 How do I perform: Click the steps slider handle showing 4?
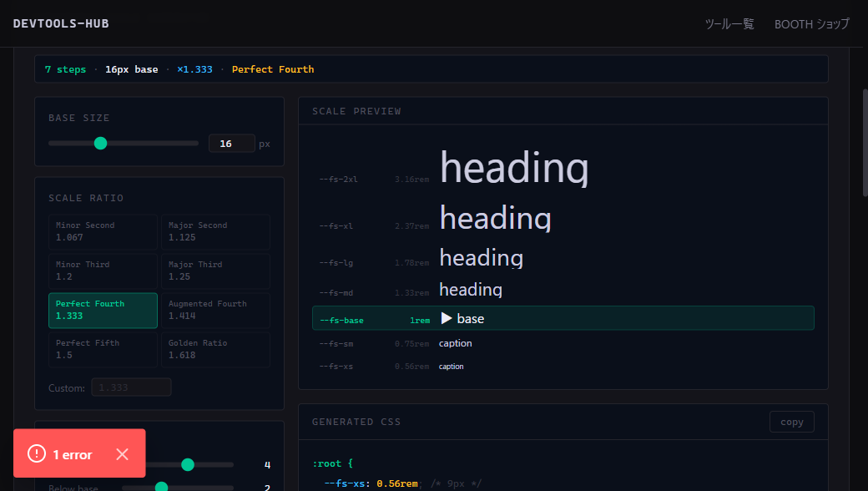pyautogui.click(x=188, y=464)
